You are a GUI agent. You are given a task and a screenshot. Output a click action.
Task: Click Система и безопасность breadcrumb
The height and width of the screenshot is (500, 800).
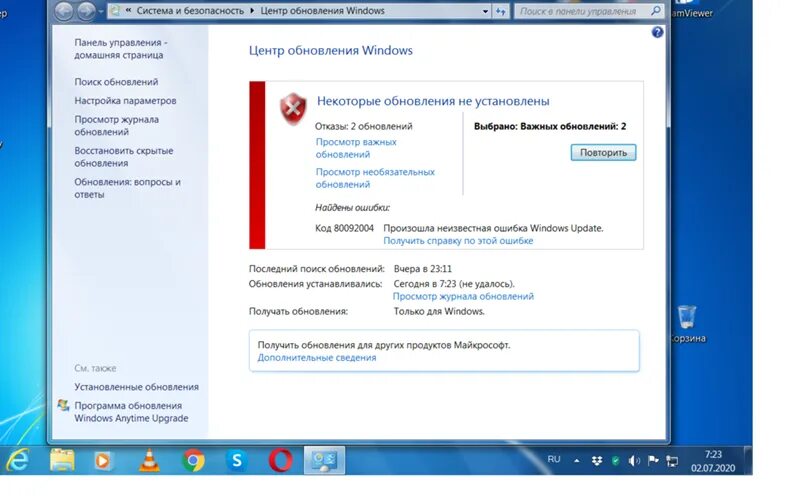pyautogui.click(x=190, y=11)
